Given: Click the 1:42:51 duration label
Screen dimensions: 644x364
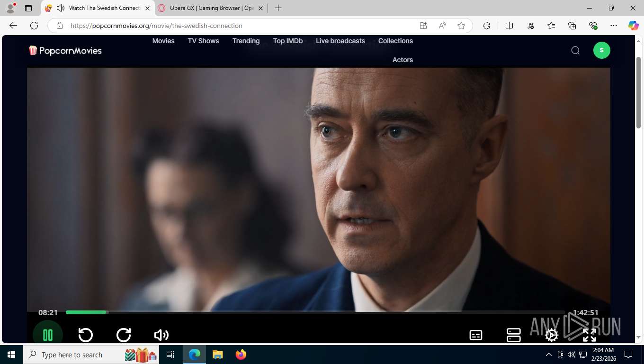Looking at the screenshot, I should click(586, 313).
